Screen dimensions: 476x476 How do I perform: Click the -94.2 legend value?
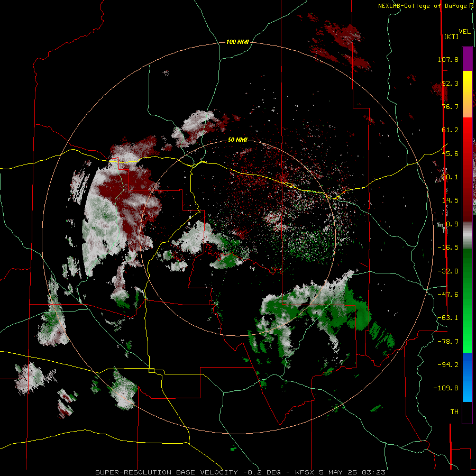coord(448,364)
